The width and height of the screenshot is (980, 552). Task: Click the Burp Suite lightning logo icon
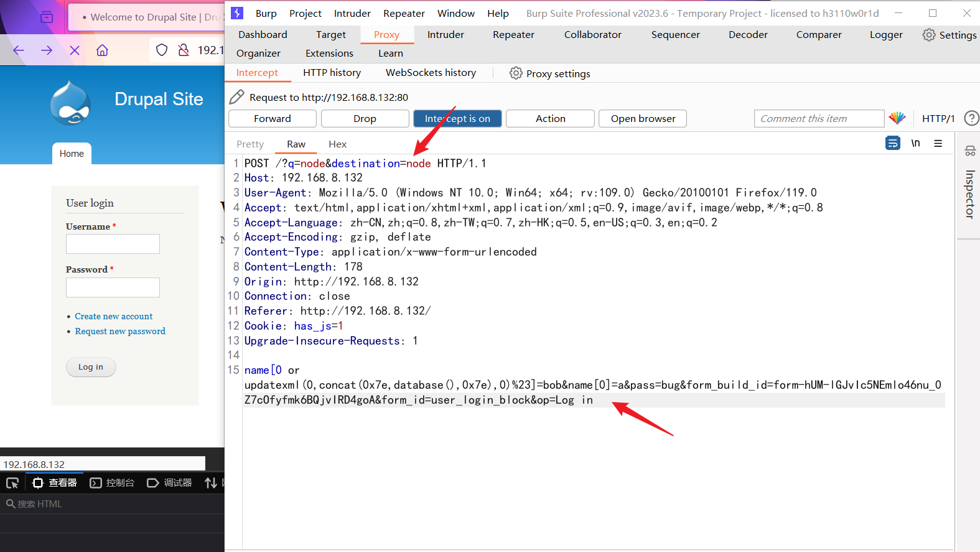point(237,13)
